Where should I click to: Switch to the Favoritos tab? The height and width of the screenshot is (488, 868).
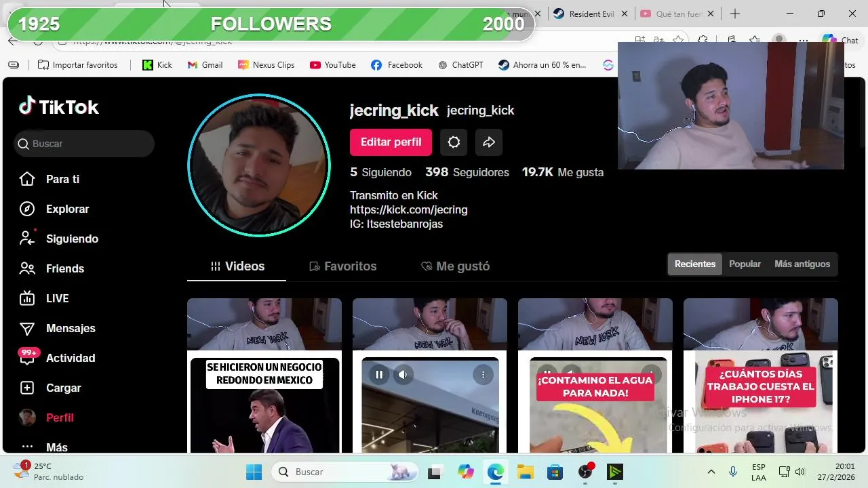342,266
